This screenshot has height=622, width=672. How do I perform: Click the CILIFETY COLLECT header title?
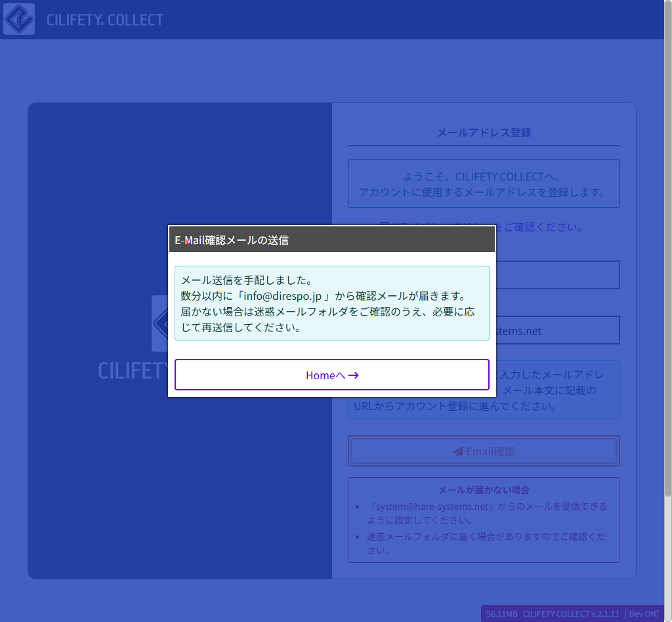105,20
